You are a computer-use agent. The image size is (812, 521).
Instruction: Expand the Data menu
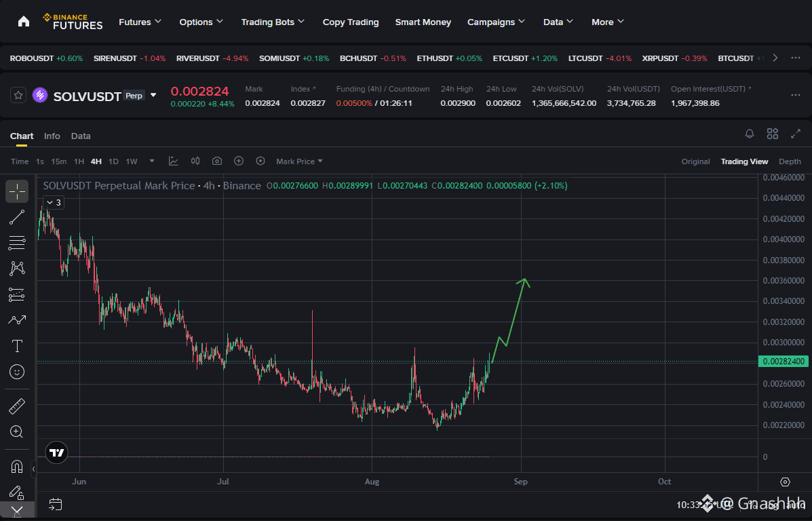(x=558, y=22)
